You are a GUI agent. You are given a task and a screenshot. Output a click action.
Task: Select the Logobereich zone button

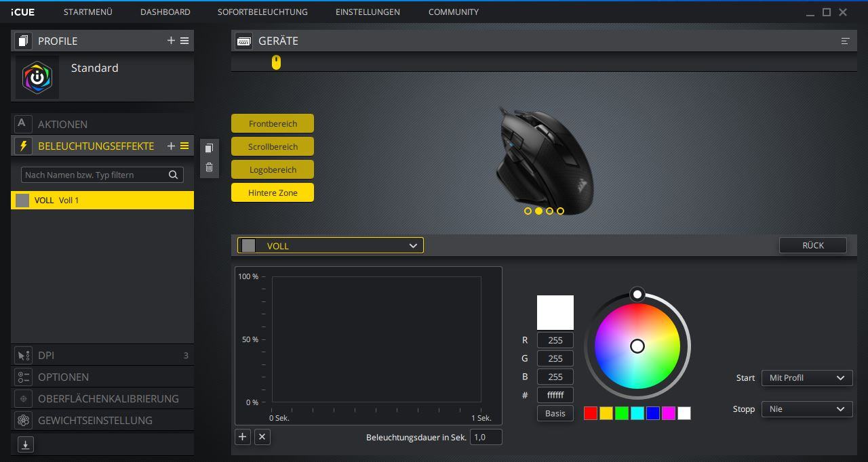click(273, 169)
